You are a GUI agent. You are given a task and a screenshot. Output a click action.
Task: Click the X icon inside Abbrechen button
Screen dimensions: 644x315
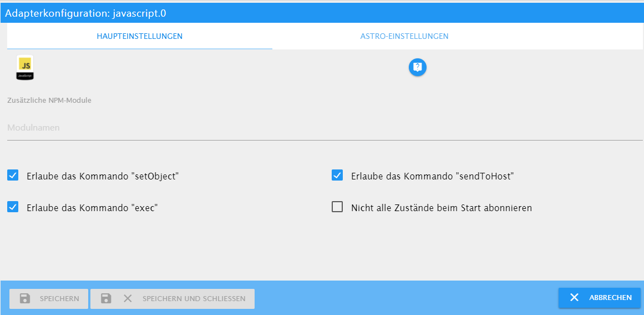(x=574, y=297)
